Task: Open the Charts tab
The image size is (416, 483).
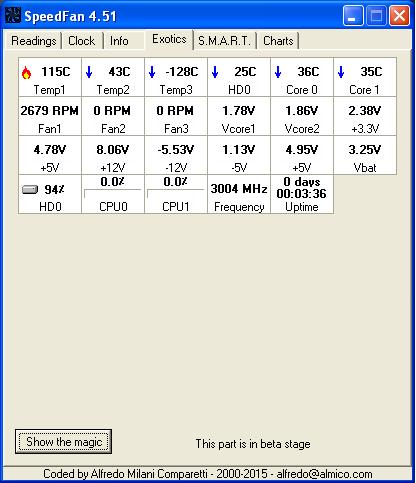Action: coord(278,41)
